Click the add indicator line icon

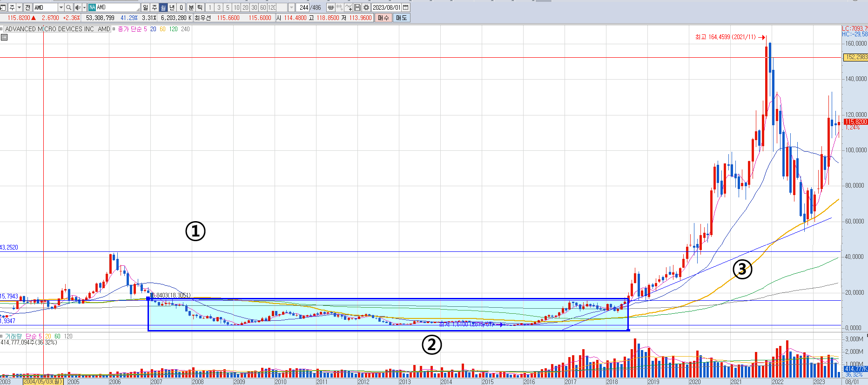[x=349, y=7]
